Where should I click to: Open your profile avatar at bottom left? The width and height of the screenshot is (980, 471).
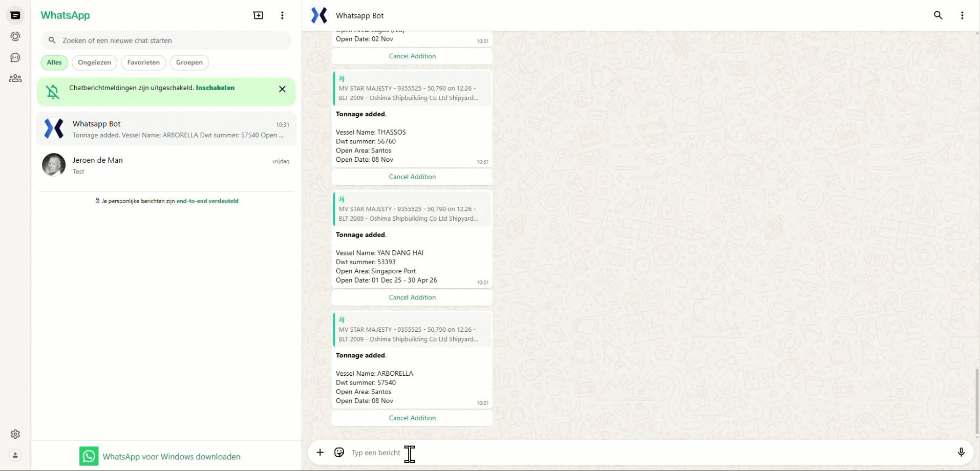tap(14, 455)
